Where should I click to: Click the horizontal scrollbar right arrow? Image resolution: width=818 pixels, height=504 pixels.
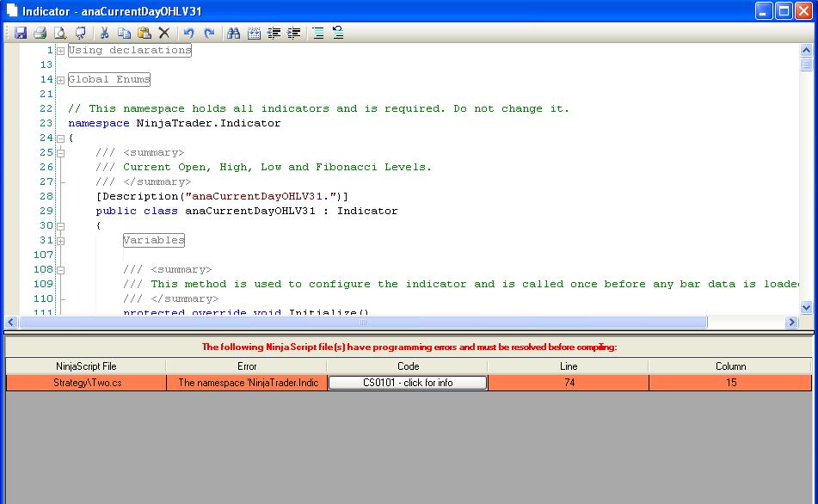click(792, 323)
